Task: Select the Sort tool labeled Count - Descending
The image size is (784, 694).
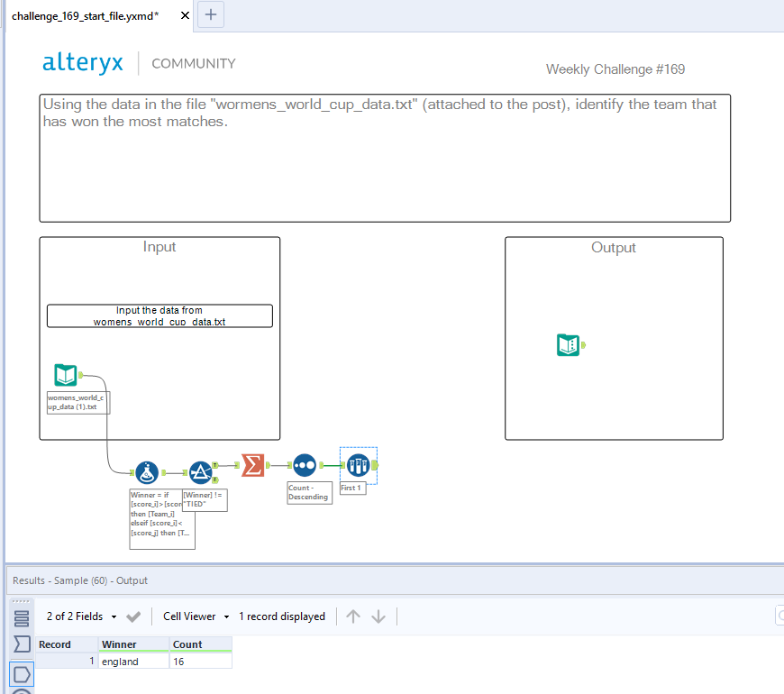Action: (305, 465)
